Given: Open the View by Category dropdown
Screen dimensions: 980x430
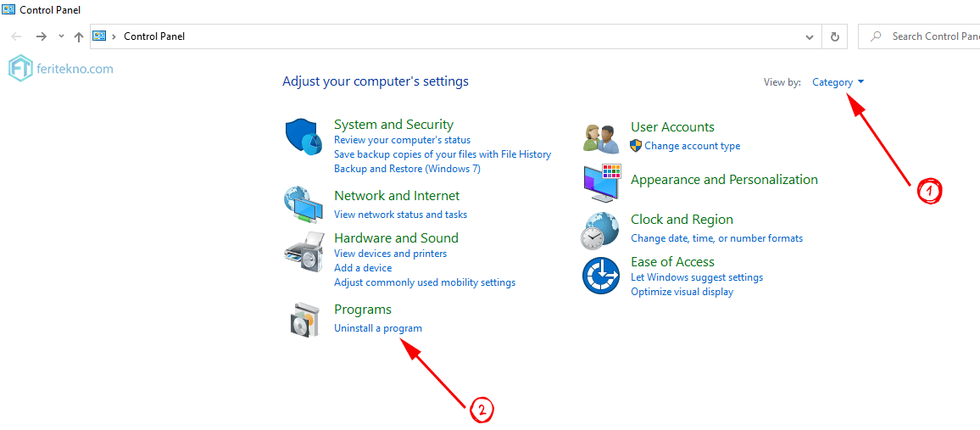Looking at the screenshot, I should (x=838, y=82).
